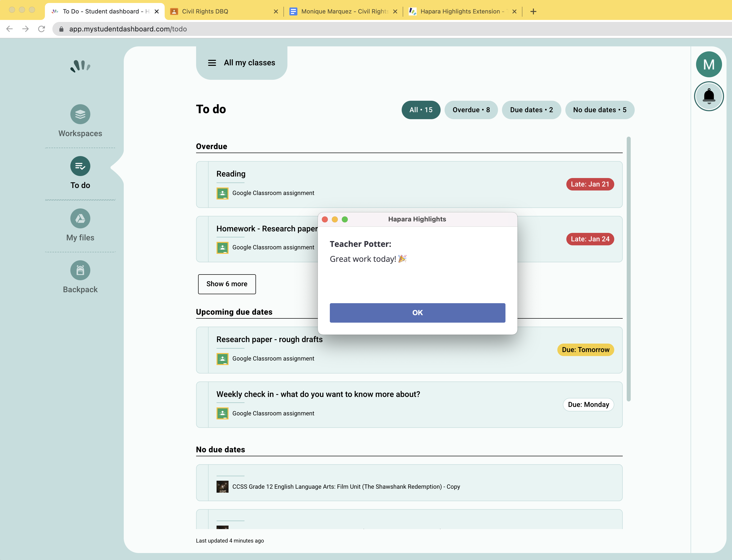Click Show 6 more button
The height and width of the screenshot is (560, 732).
pyautogui.click(x=227, y=284)
